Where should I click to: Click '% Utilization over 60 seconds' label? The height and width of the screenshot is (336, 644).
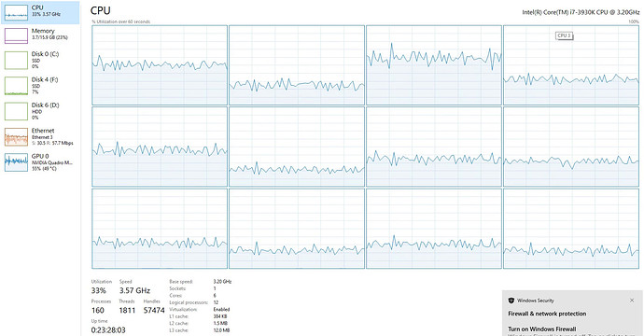pos(120,21)
